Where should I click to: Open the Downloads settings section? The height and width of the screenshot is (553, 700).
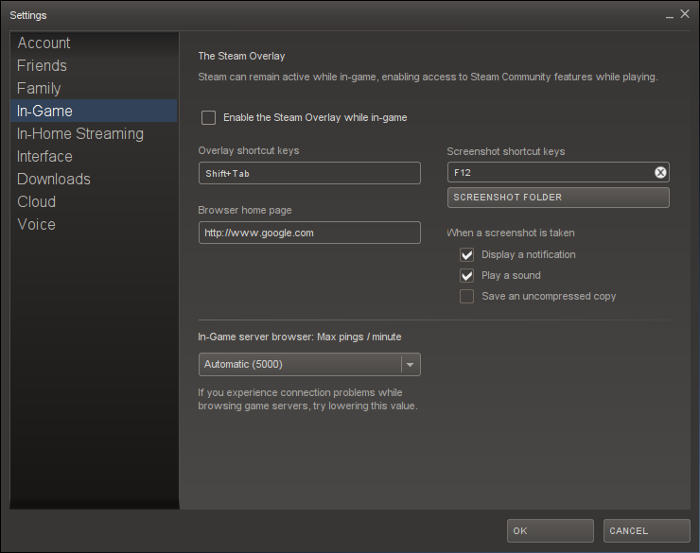[94, 179]
